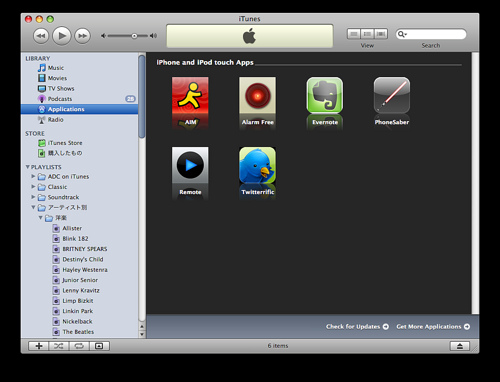Select The Beatles playlist

click(79, 332)
